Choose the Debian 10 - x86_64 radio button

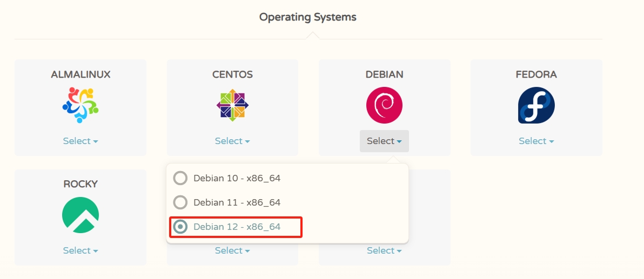coord(180,178)
